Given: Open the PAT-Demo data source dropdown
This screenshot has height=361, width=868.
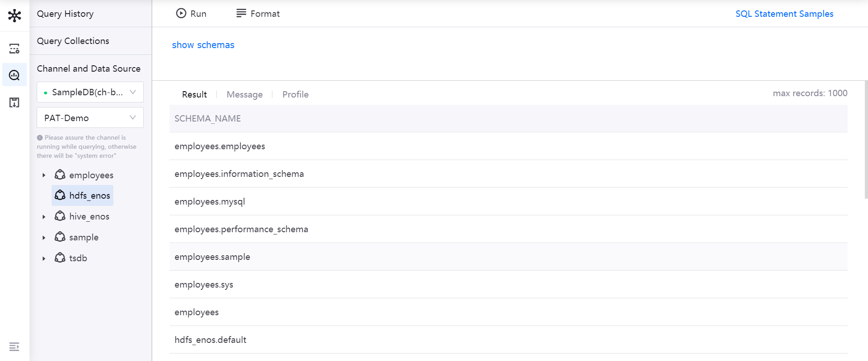Looking at the screenshot, I should pos(90,118).
